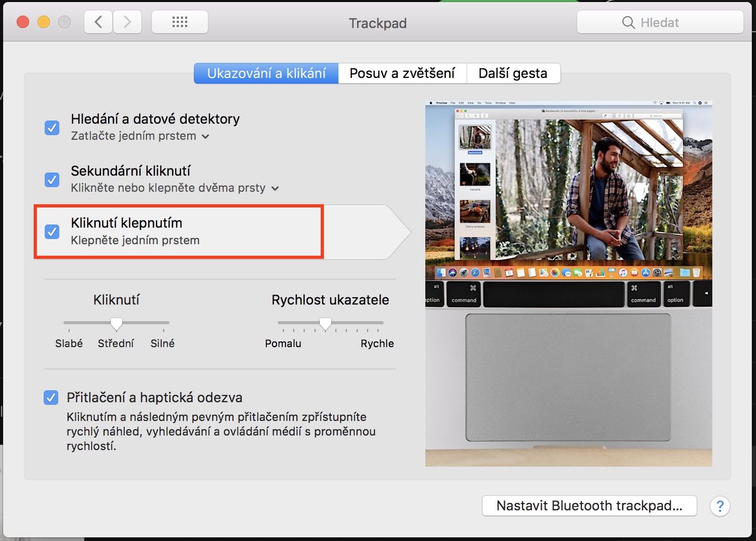Click the Pomalu label under pointer speed
The image size is (756, 541).
tap(283, 344)
